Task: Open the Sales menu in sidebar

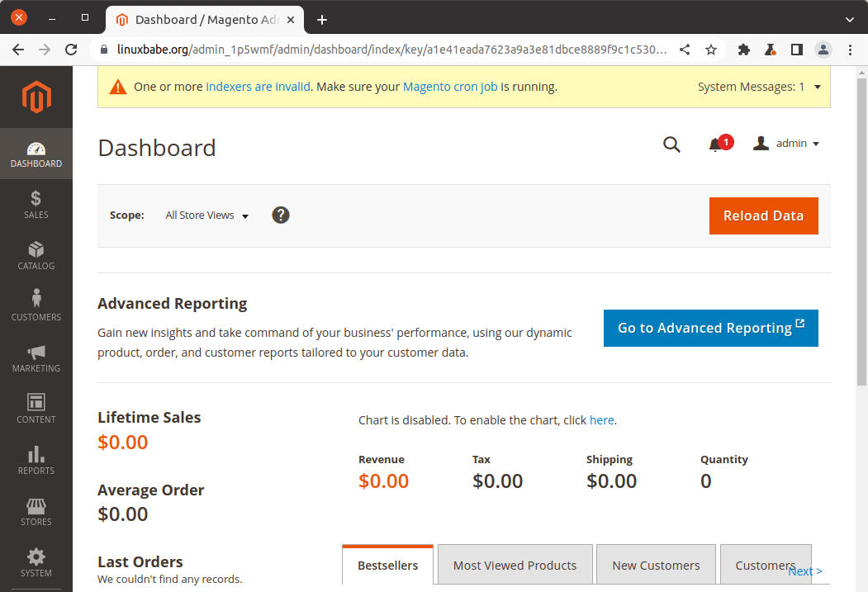Action: click(x=36, y=204)
